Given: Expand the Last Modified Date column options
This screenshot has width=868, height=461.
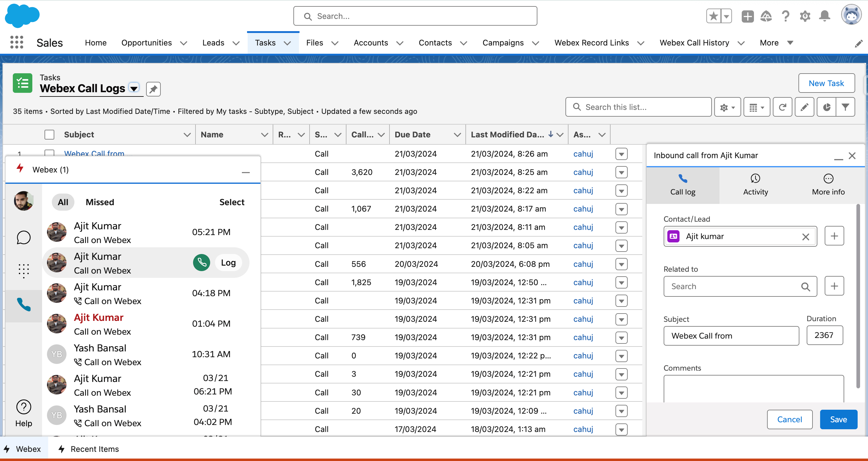Looking at the screenshot, I should click(x=561, y=135).
